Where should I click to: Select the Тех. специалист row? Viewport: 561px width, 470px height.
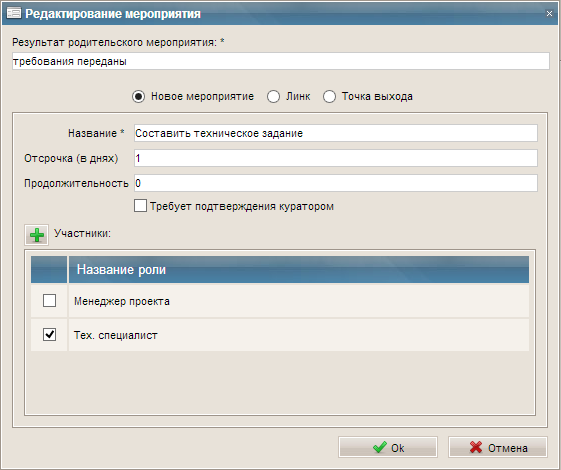click(280, 335)
